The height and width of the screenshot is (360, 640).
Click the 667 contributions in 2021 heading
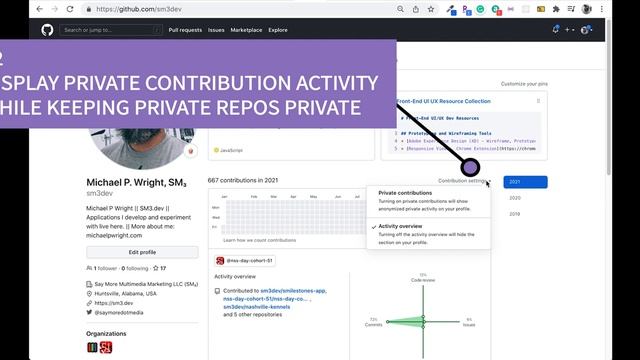(x=243, y=180)
